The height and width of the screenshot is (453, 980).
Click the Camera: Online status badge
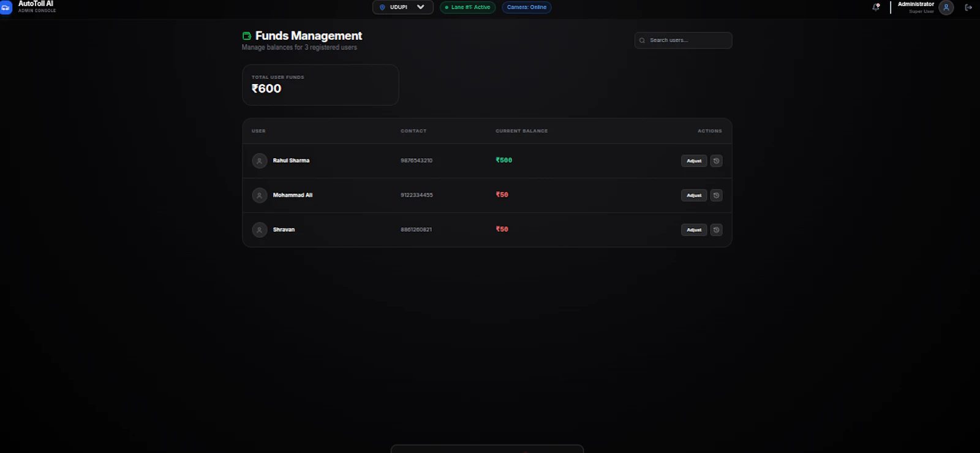coord(527,7)
